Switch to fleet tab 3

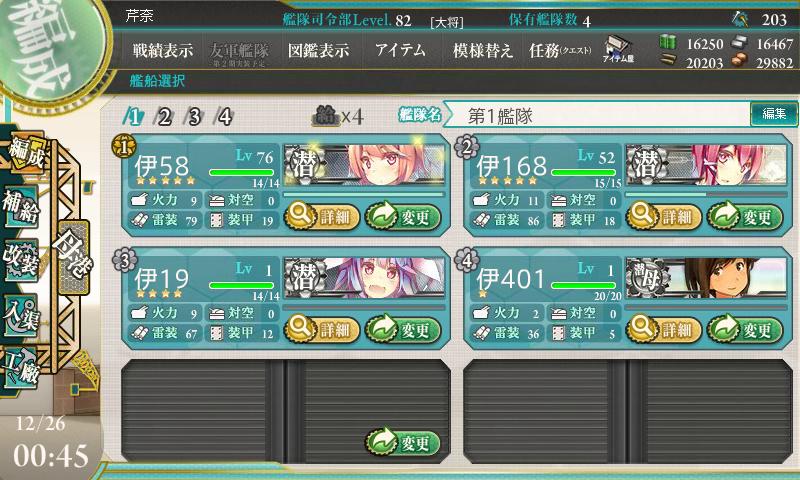194,117
